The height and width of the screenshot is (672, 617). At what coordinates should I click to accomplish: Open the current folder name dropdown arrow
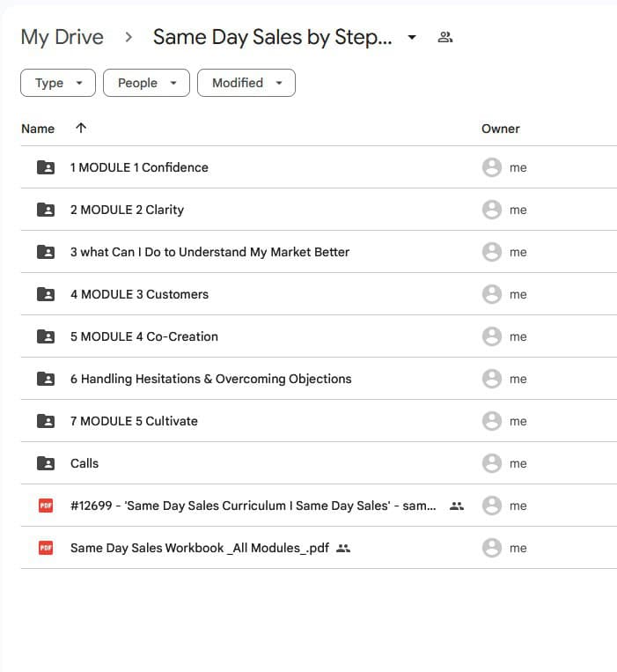coord(412,38)
